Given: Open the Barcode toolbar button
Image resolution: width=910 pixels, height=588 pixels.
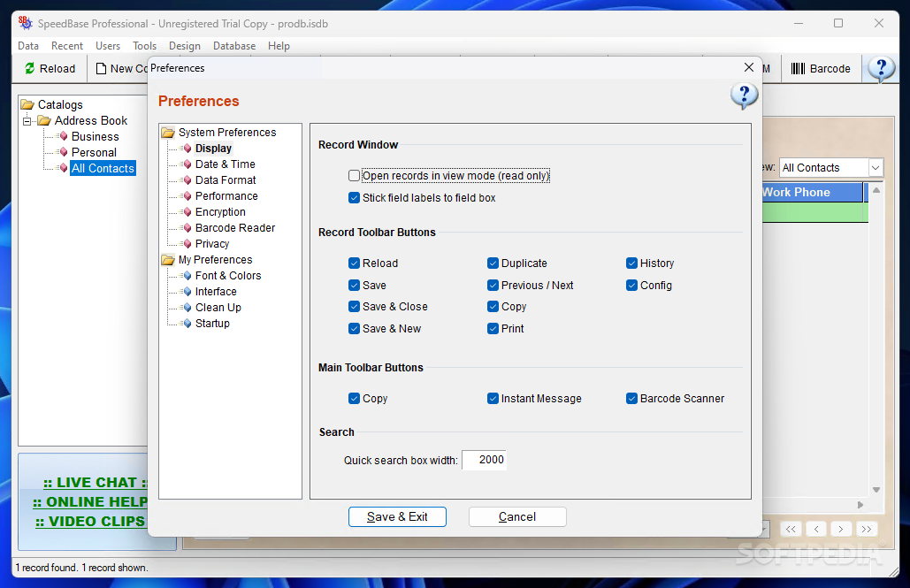Looking at the screenshot, I should click(821, 68).
